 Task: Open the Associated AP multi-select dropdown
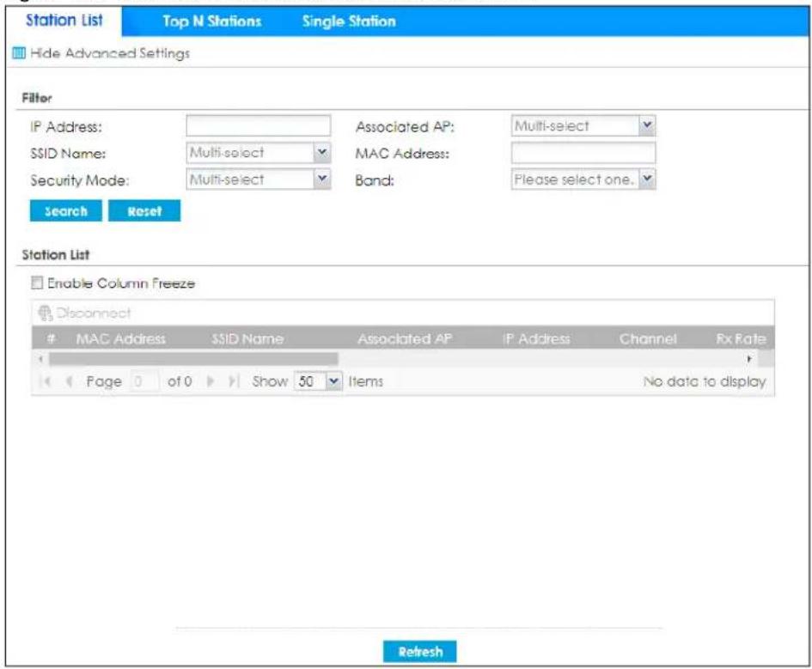point(647,125)
